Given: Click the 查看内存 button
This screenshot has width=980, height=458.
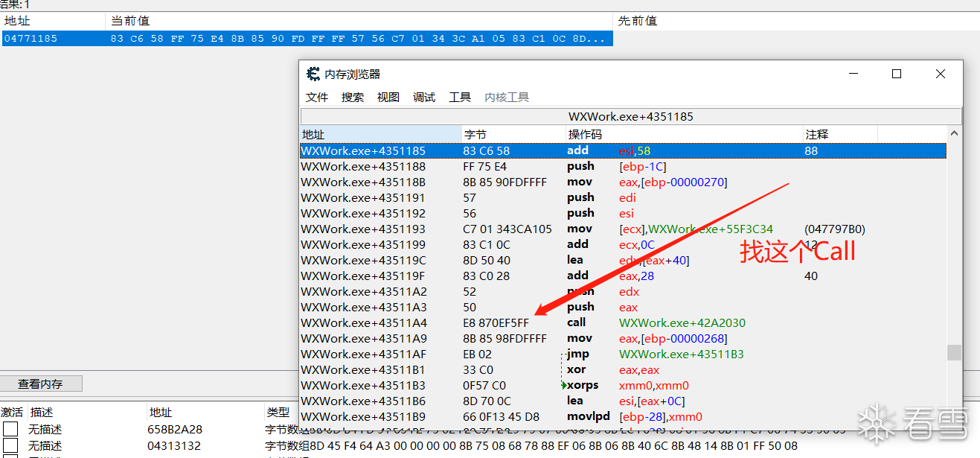Looking at the screenshot, I should point(41,384).
